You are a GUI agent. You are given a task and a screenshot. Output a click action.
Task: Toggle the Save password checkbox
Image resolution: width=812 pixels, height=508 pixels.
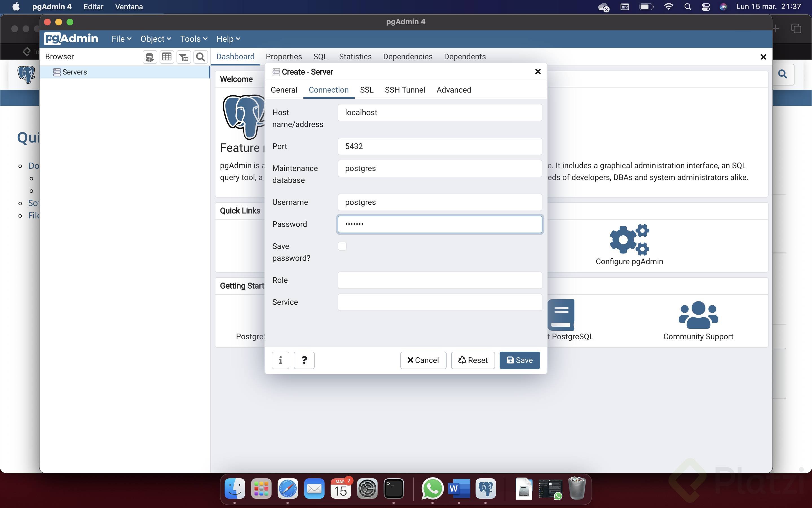(342, 246)
